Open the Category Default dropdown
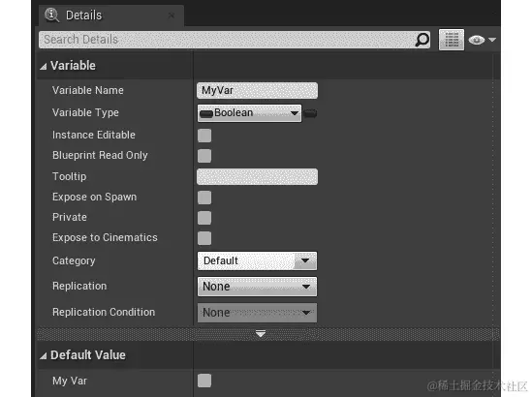Viewport: 532px width, 397px height. coord(257,260)
